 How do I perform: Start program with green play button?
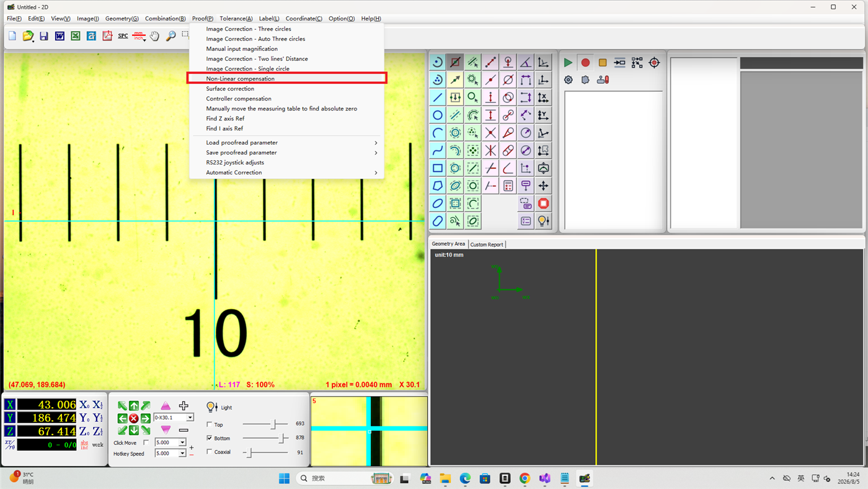pos(568,63)
